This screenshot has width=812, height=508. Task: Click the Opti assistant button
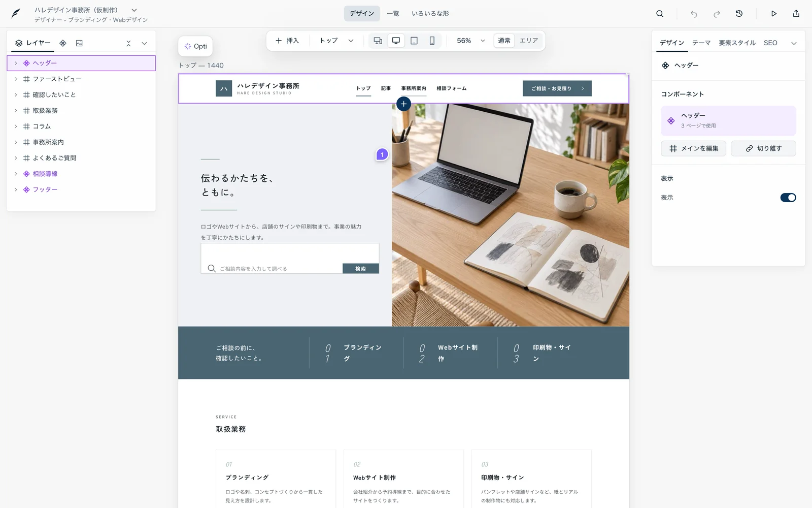pyautogui.click(x=195, y=46)
